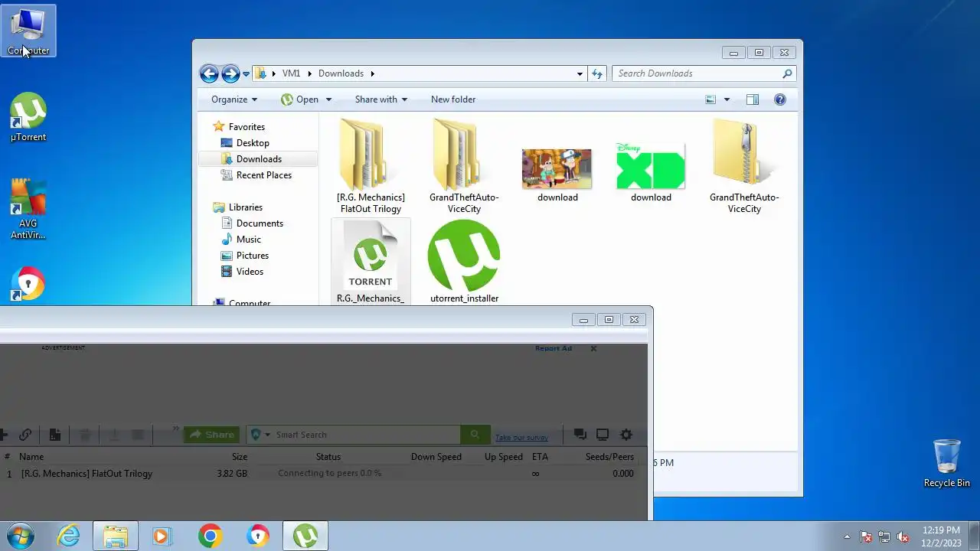This screenshot has width=980, height=551.
Task: Click the New folder button
Action: click(453, 99)
